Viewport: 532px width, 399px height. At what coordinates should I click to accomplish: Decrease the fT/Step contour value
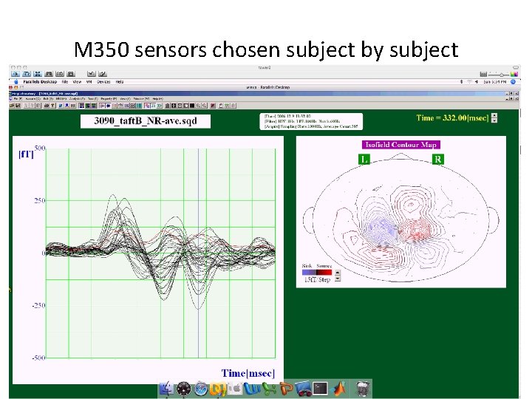click(338, 279)
